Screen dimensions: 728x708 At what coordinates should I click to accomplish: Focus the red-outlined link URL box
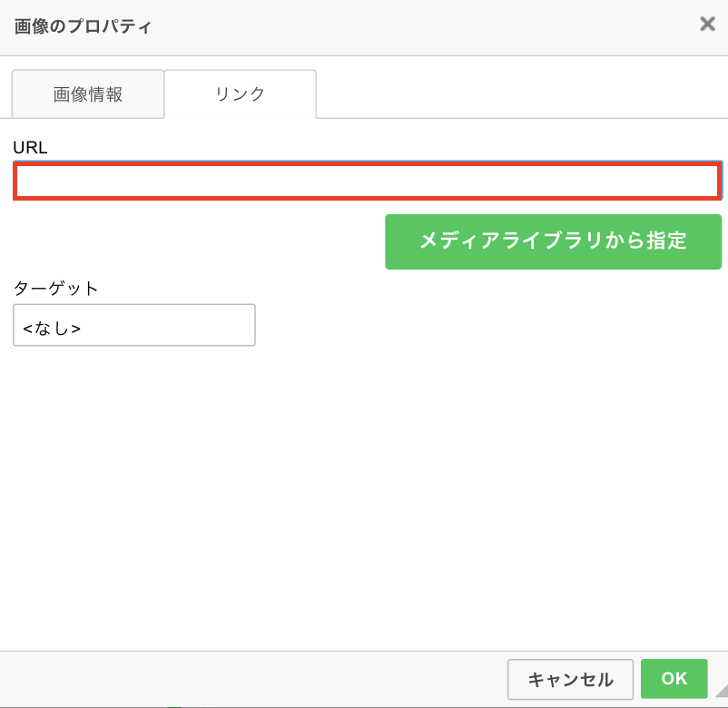(x=368, y=182)
